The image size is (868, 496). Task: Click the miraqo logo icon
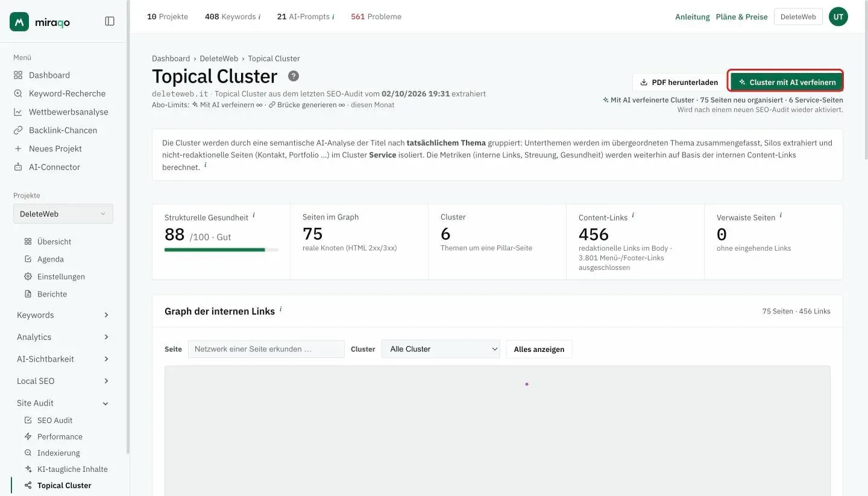[x=19, y=22]
